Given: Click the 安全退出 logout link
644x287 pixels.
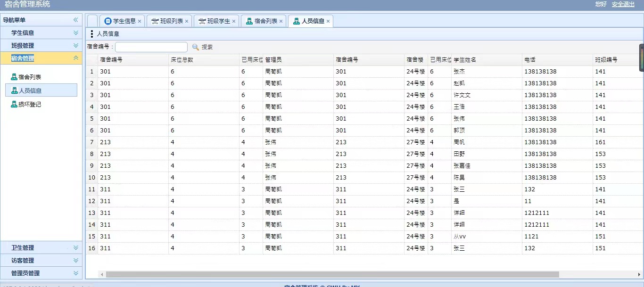Looking at the screenshot, I should pyautogui.click(x=623, y=4).
